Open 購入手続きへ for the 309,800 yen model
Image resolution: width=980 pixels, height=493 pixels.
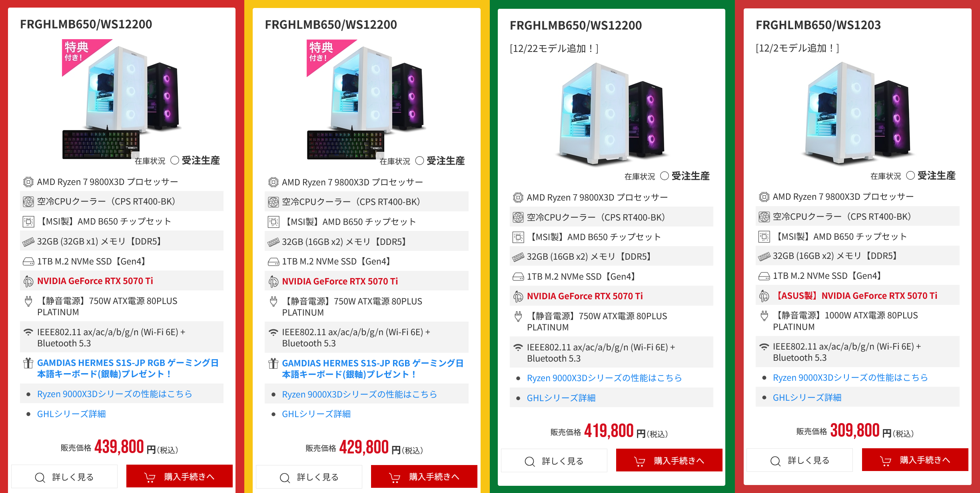915,460
